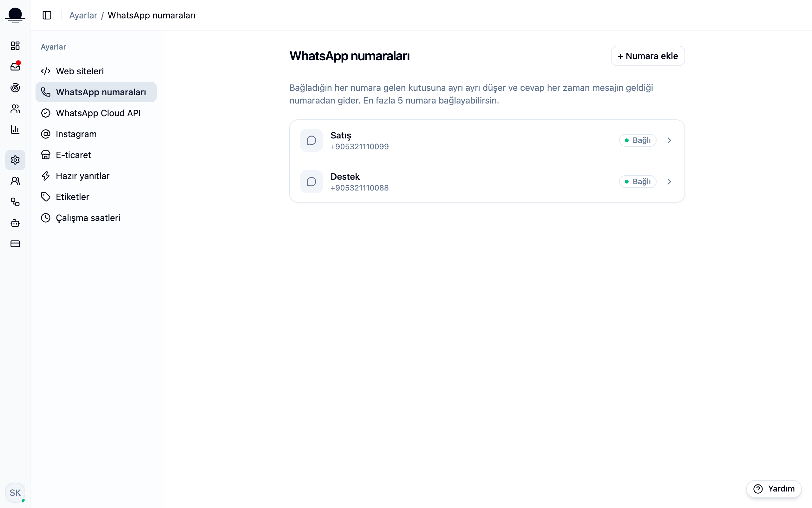Open the billing card icon in the left rail
The height and width of the screenshot is (508, 812).
click(15, 244)
